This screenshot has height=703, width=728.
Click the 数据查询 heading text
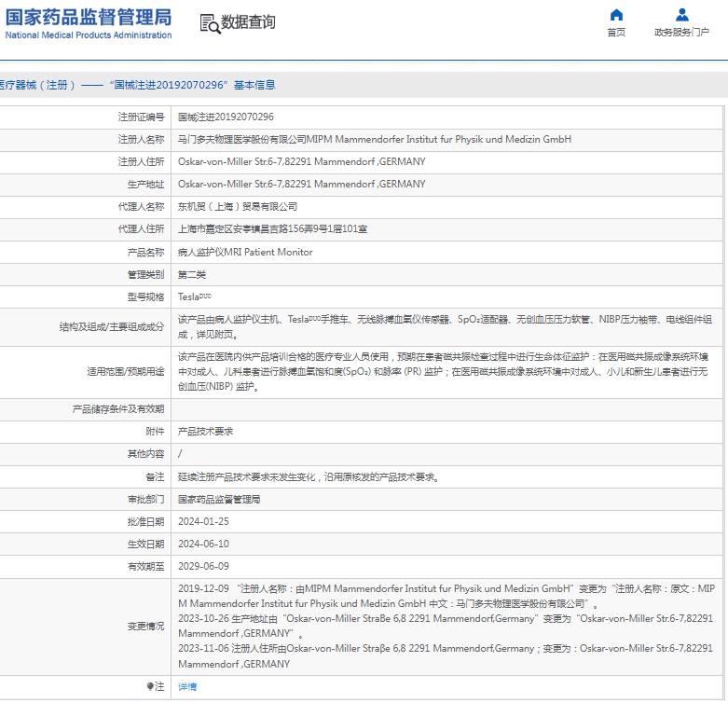click(248, 21)
